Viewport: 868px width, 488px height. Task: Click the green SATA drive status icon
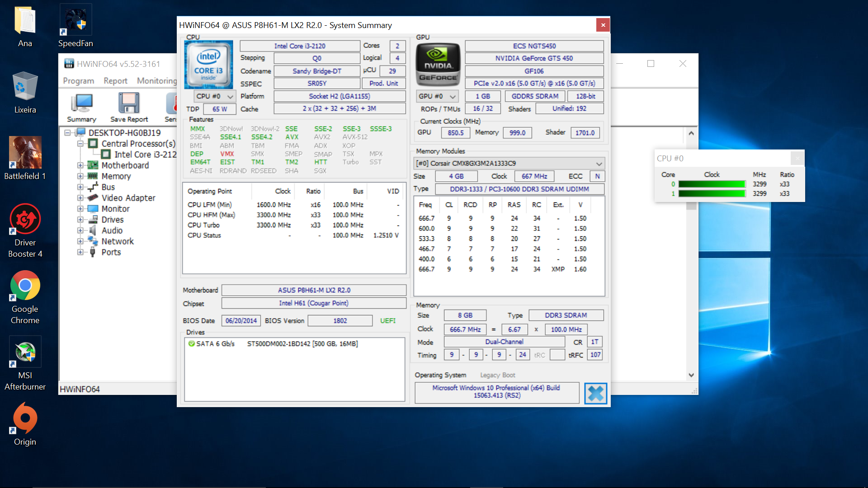click(192, 344)
